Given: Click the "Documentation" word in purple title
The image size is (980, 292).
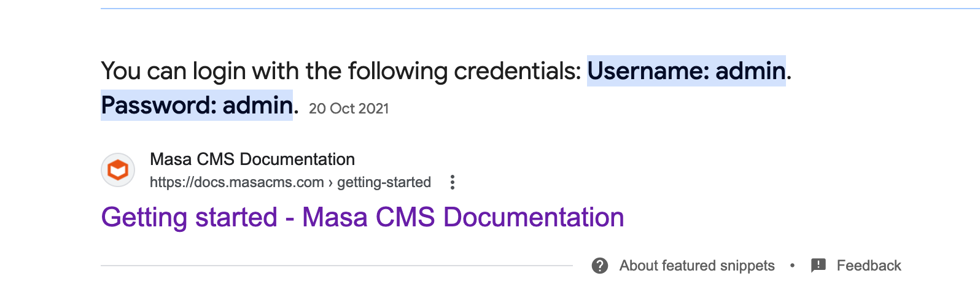Looking at the screenshot, I should [x=534, y=217].
